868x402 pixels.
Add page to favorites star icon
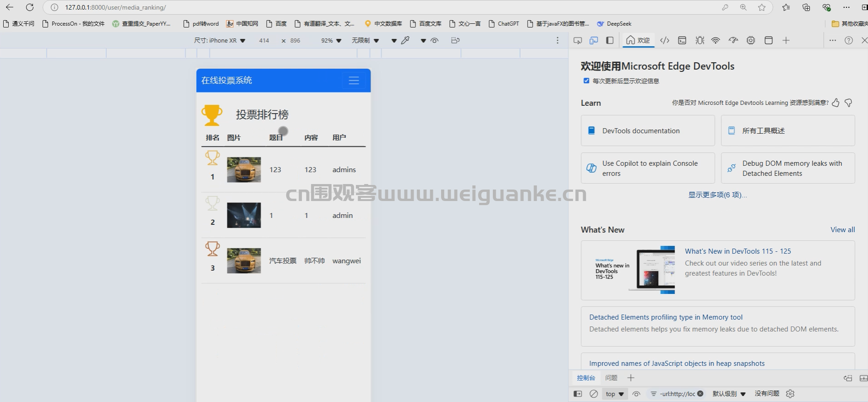click(x=762, y=7)
